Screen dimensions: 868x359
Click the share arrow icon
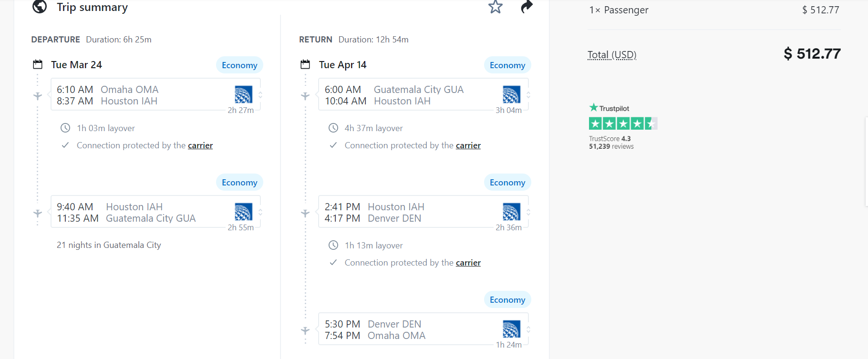coord(526,7)
